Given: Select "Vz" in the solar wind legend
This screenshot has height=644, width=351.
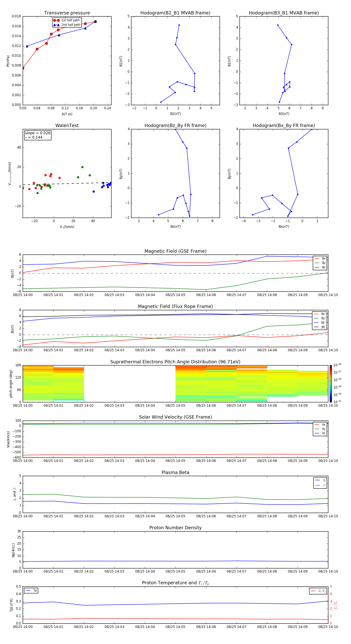Looking at the screenshot, I should pos(320,433).
